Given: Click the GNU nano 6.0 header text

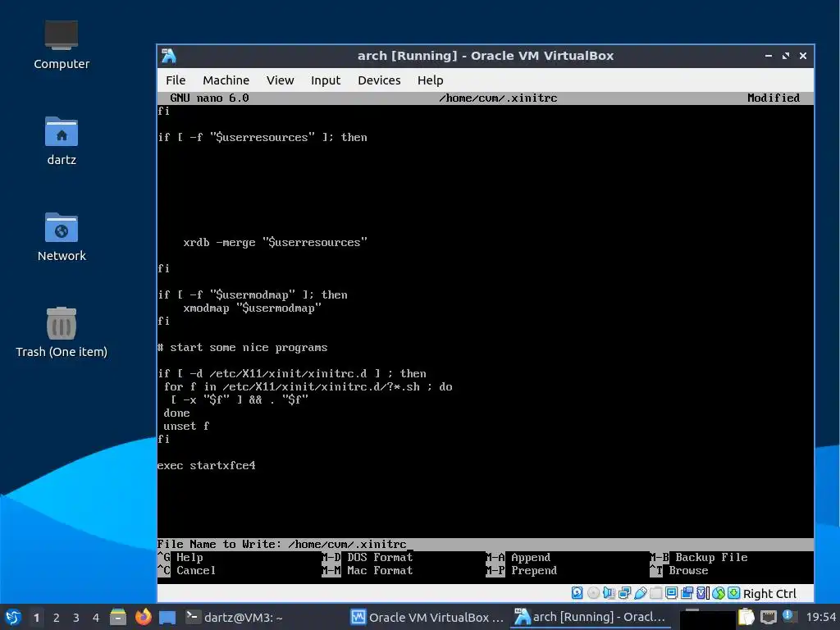Looking at the screenshot, I should pos(209,98).
